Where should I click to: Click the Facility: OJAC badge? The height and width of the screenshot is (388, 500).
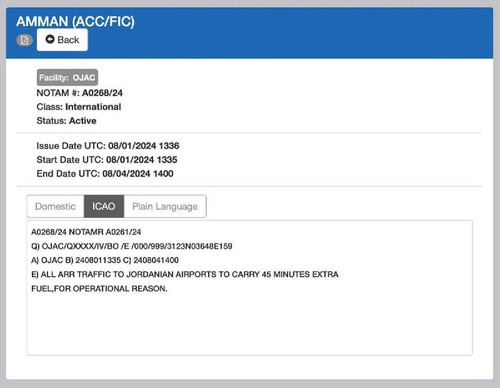click(67, 77)
